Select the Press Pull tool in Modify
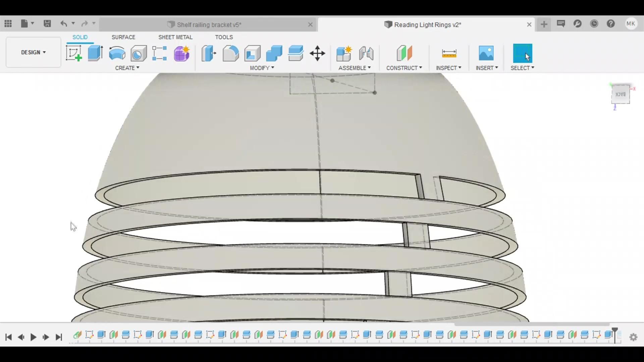644x362 pixels. tap(209, 54)
